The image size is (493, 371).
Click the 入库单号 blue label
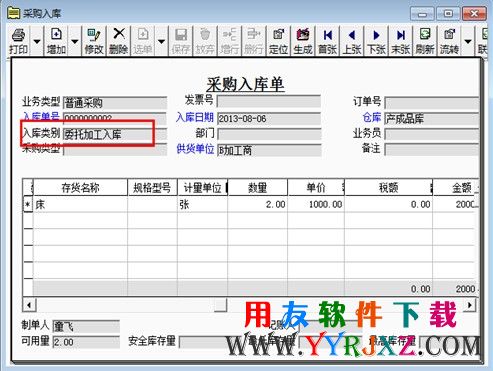(x=41, y=116)
